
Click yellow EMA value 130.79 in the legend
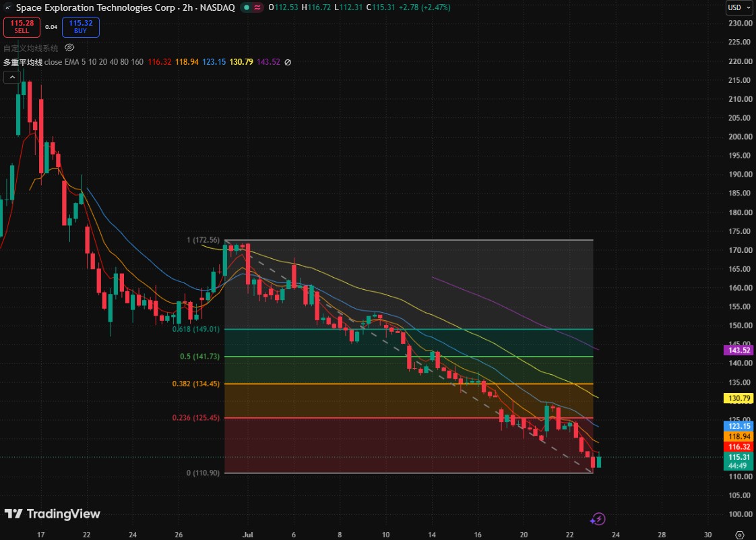pos(241,62)
